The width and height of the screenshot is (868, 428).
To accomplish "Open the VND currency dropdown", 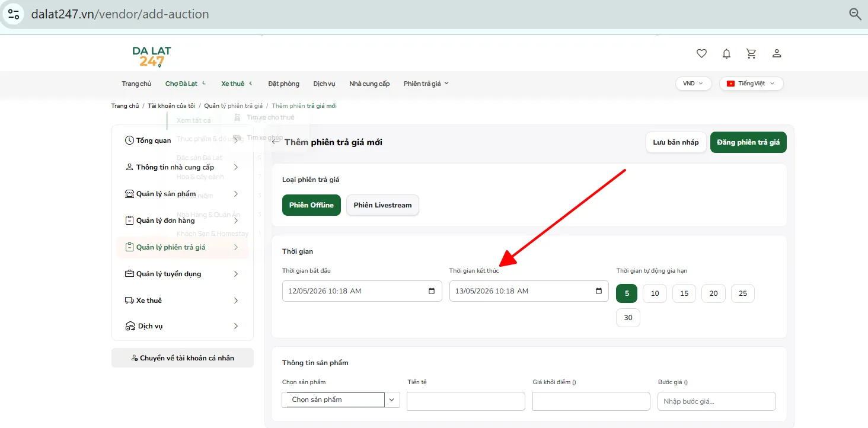I will [693, 84].
